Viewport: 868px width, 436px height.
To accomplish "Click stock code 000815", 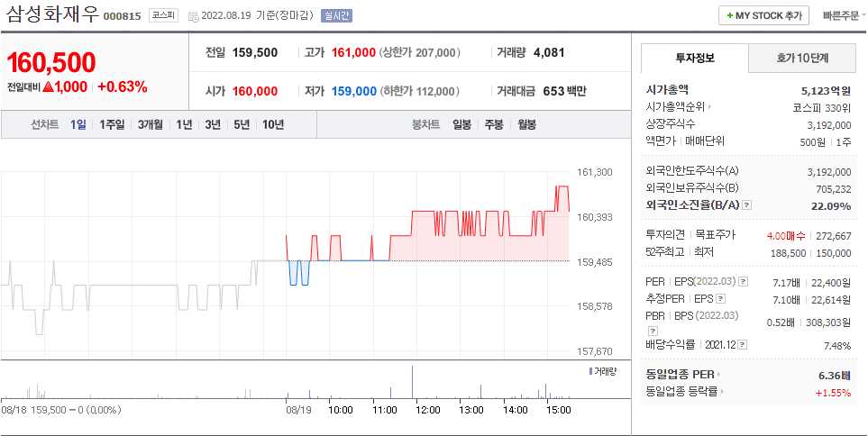I will coord(122,16).
